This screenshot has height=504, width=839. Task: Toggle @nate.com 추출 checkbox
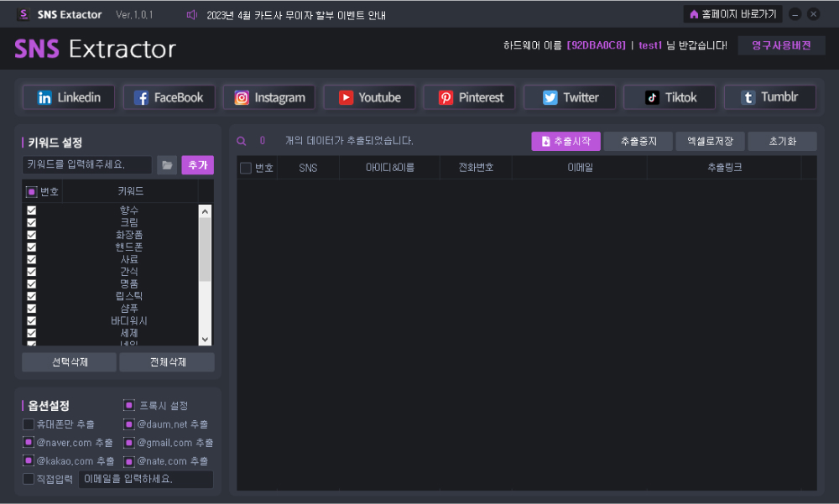coord(129,461)
